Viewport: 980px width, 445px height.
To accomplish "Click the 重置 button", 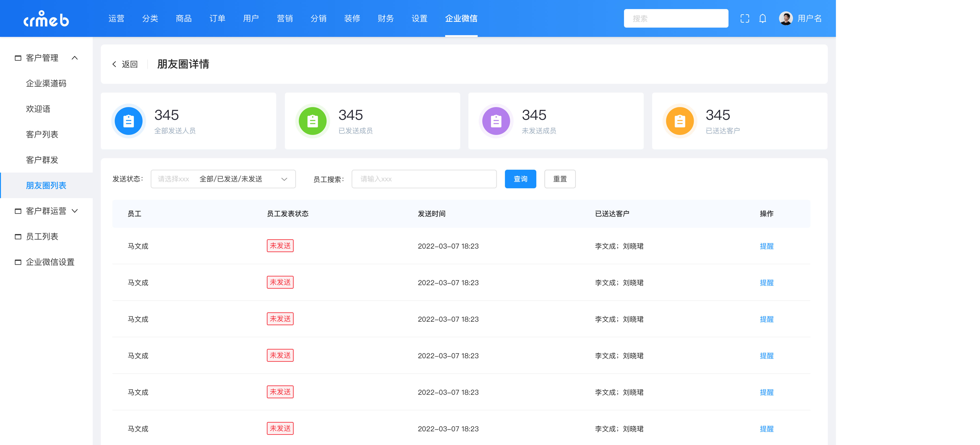I will 560,179.
